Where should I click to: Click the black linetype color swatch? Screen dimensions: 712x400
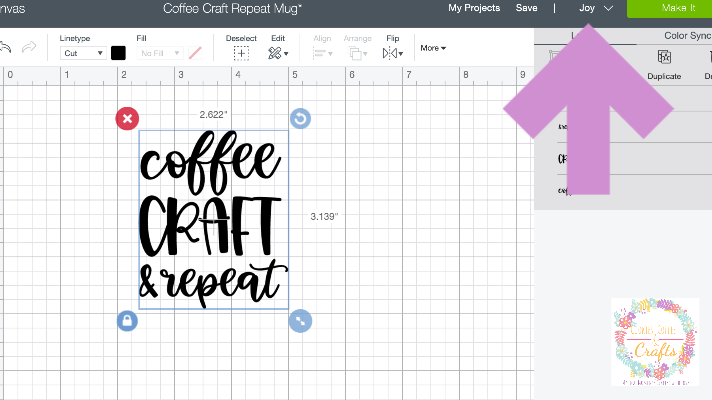click(x=118, y=53)
